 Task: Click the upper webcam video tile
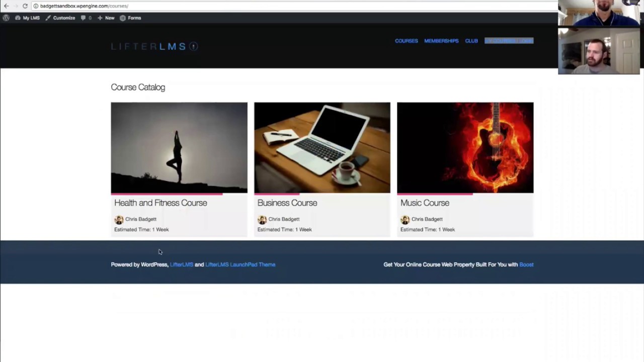(599, 13)
